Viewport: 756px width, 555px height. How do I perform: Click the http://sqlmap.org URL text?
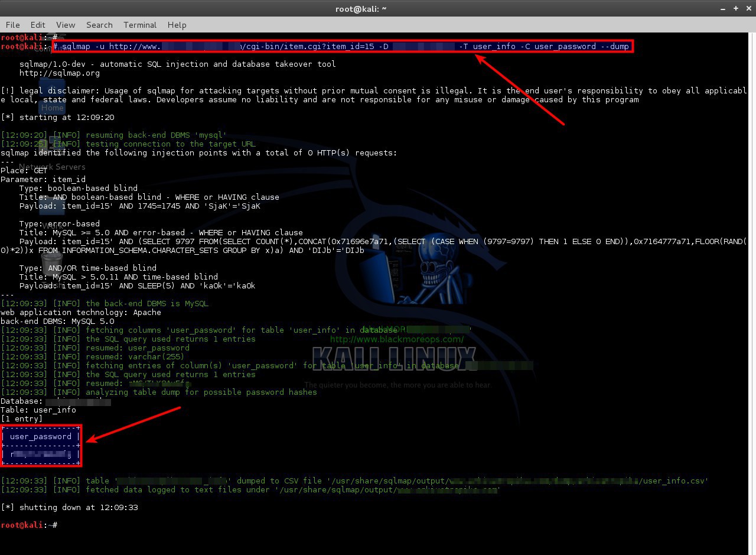coord(60,73)
